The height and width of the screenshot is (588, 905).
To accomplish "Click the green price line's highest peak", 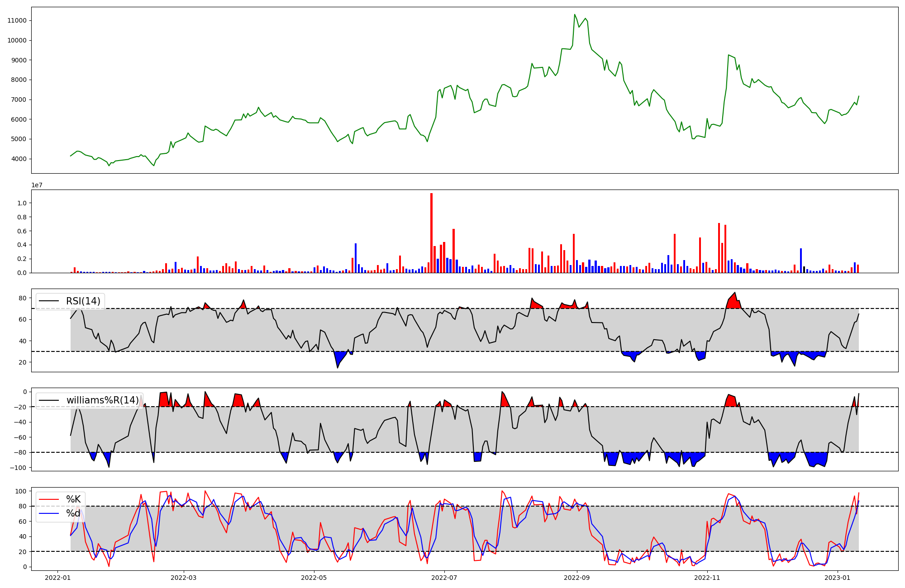I will [x=575, y=14].
